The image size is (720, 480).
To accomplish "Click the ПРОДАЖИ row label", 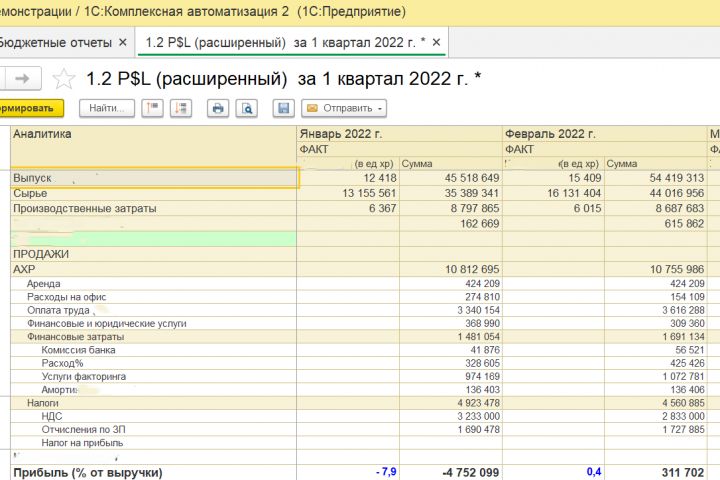I will coord(41,254).
